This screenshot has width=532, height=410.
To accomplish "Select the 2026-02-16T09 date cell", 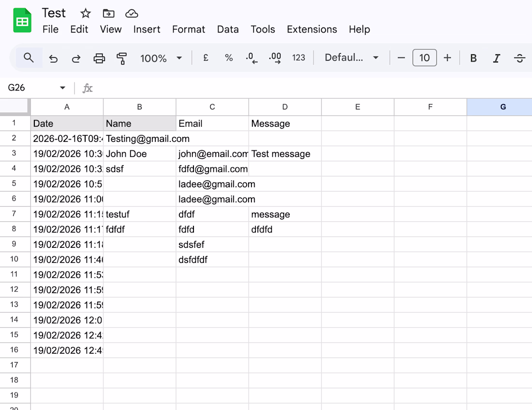I will (67, 138).
